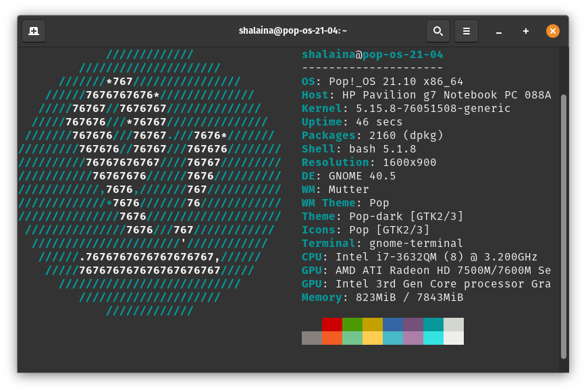Minimize the terminal window
The height and width of the screenshot is (392, 586).
point(498,31)
